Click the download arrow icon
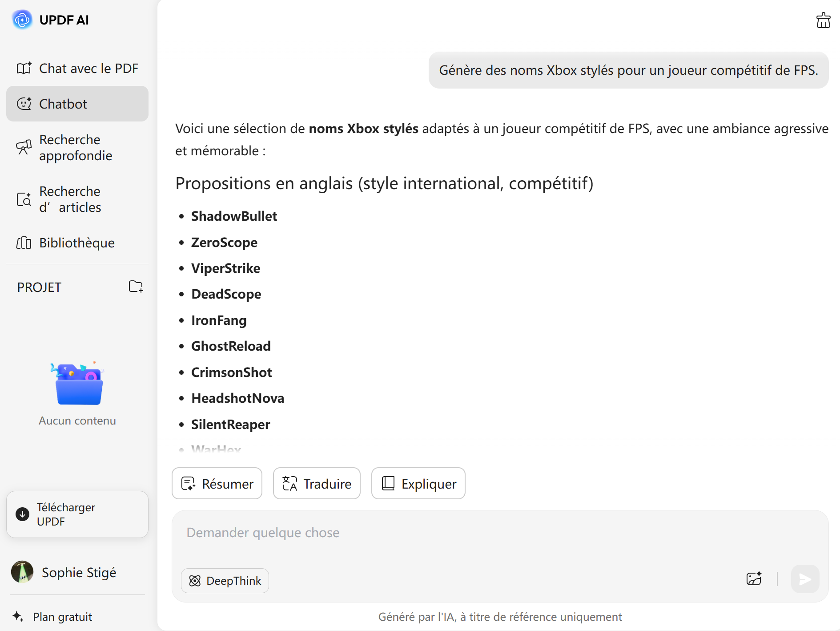 pyautogui.click(x=22, y=514)
